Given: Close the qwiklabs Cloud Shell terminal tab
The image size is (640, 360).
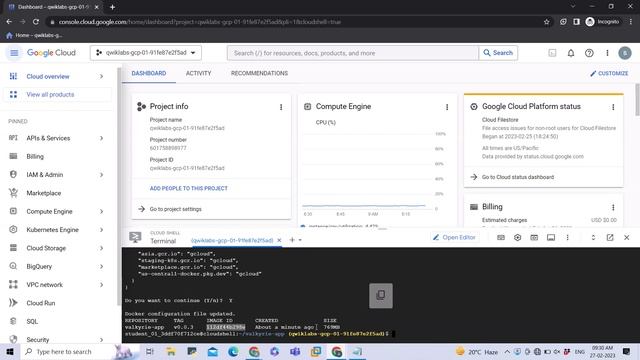Looking at the screenshot, I should pyautogui.click(x=279, y=240).
